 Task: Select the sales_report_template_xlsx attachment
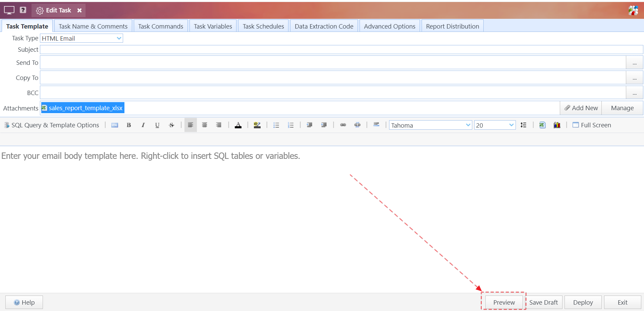coord(83,108)
